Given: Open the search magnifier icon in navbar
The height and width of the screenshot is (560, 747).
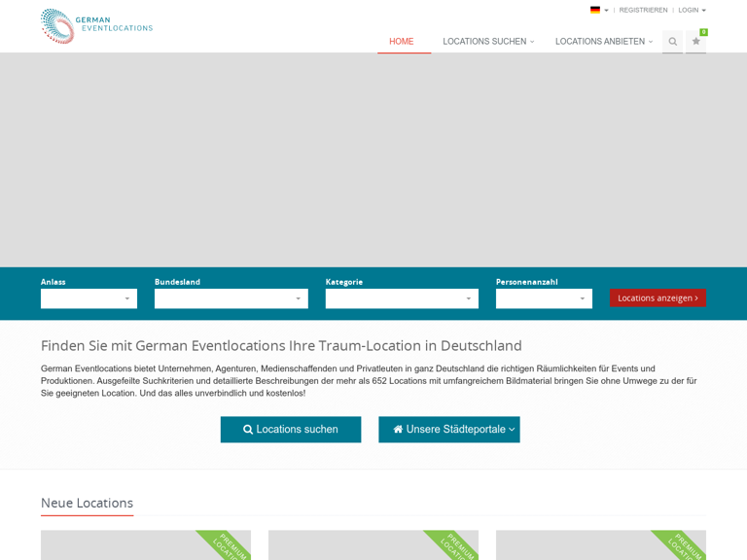Looking at the screenshot, I should click(672, 42).
